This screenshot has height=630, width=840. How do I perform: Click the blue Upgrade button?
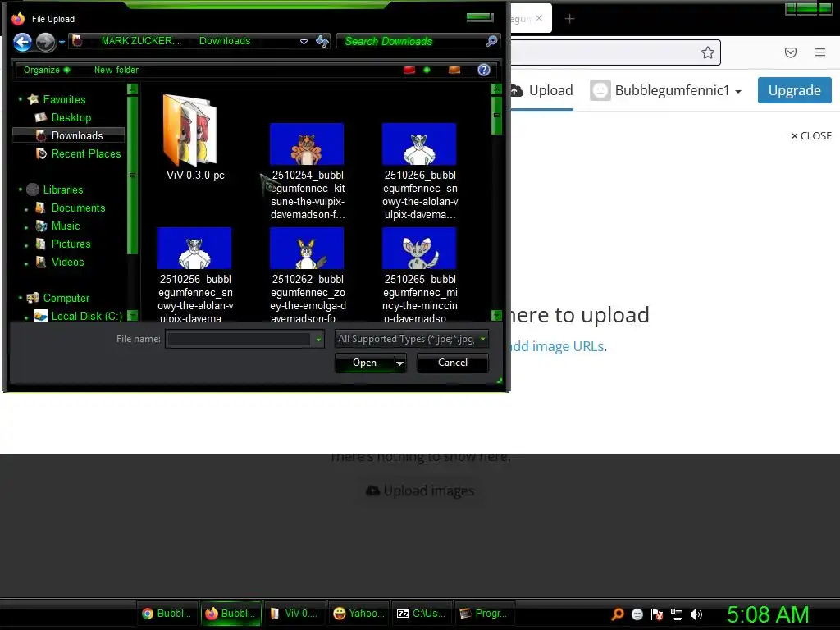[794, 90]
